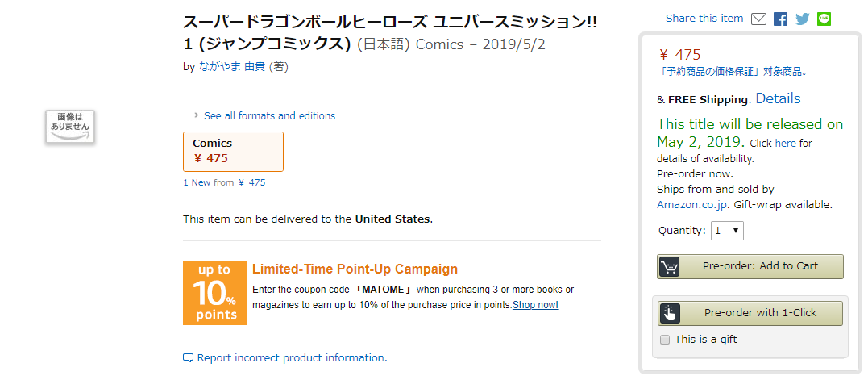Share this item on LINE
Image resolution: width=868 pixels, height=380 pixels.
(824, 19)
